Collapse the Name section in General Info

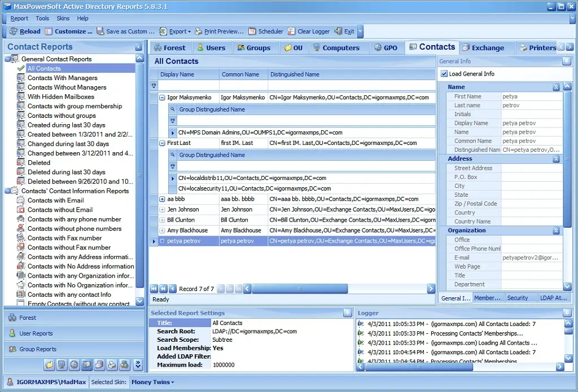(556, 87)
